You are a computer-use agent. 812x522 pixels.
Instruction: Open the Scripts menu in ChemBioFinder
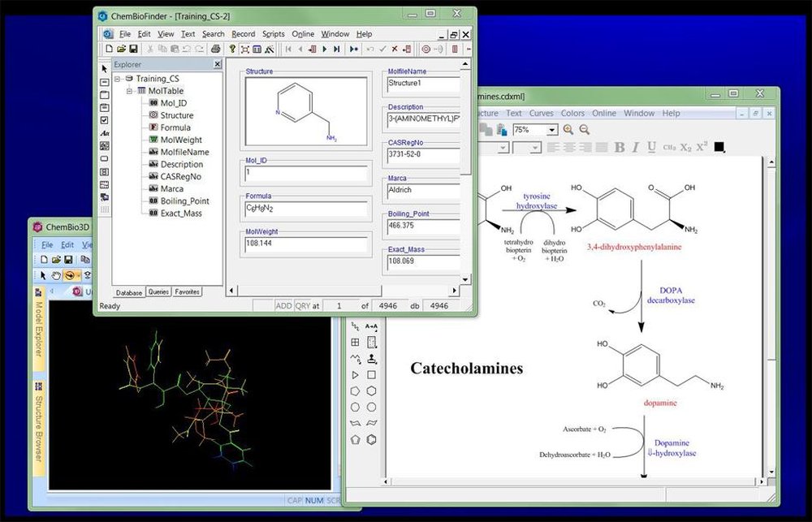coord(274,33)
